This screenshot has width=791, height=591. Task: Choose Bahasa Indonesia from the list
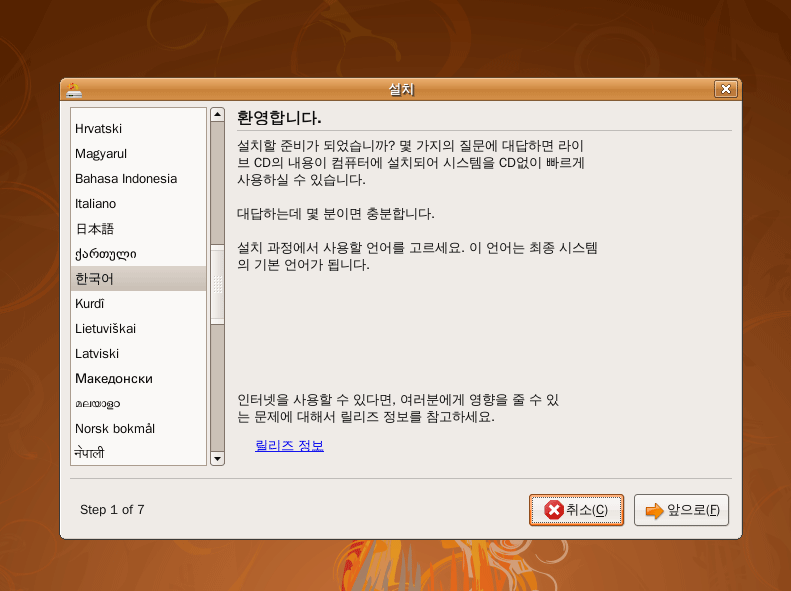[138, 179]
